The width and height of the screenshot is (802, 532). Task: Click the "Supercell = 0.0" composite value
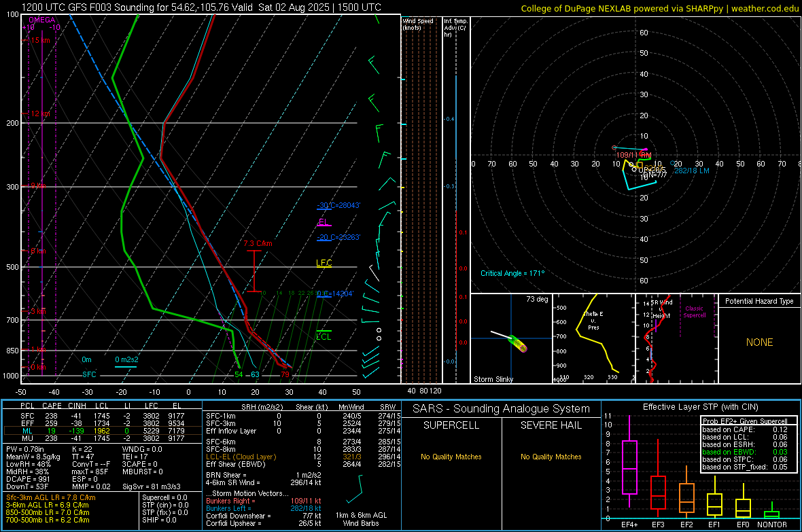click(x=164, y=497)
